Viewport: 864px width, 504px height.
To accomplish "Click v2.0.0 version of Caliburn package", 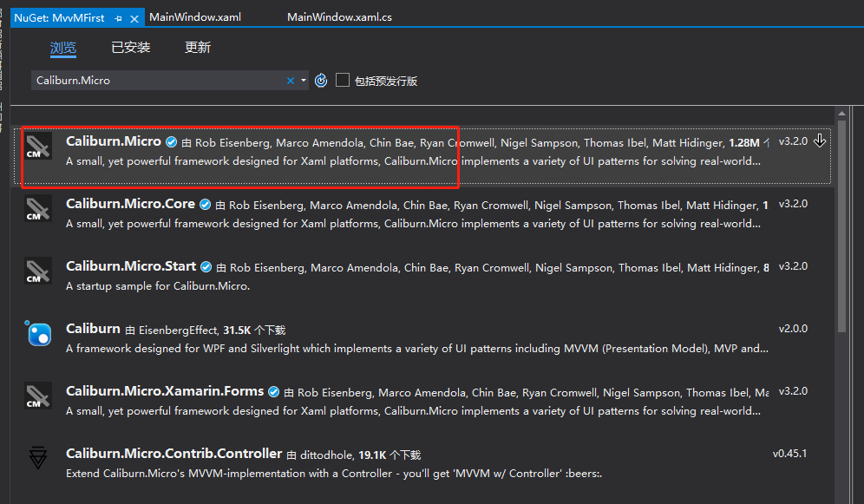I will click(793, 329).
